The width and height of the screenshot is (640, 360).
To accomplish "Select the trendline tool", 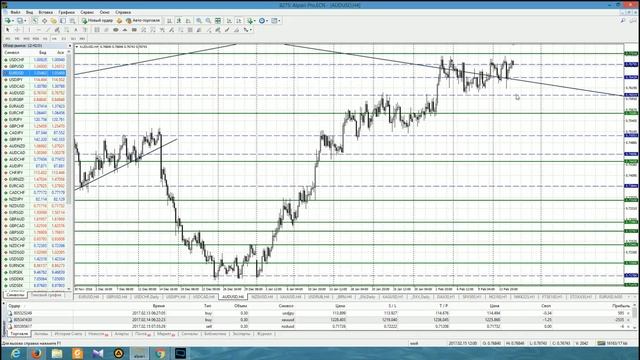I will (48, 30).
